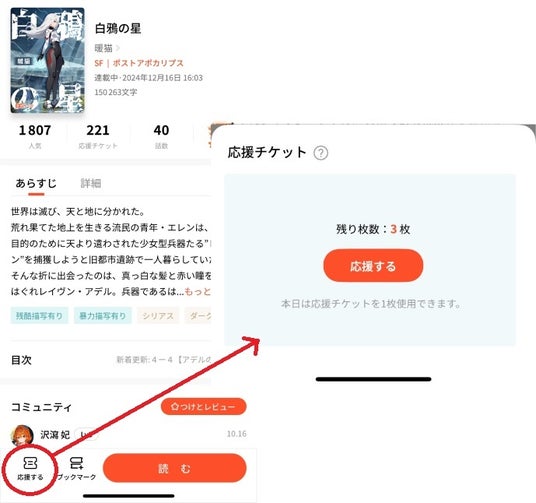
Task: Expand the synopsis with もっと link
Action: pyautogui.click(x=198, y=291)
